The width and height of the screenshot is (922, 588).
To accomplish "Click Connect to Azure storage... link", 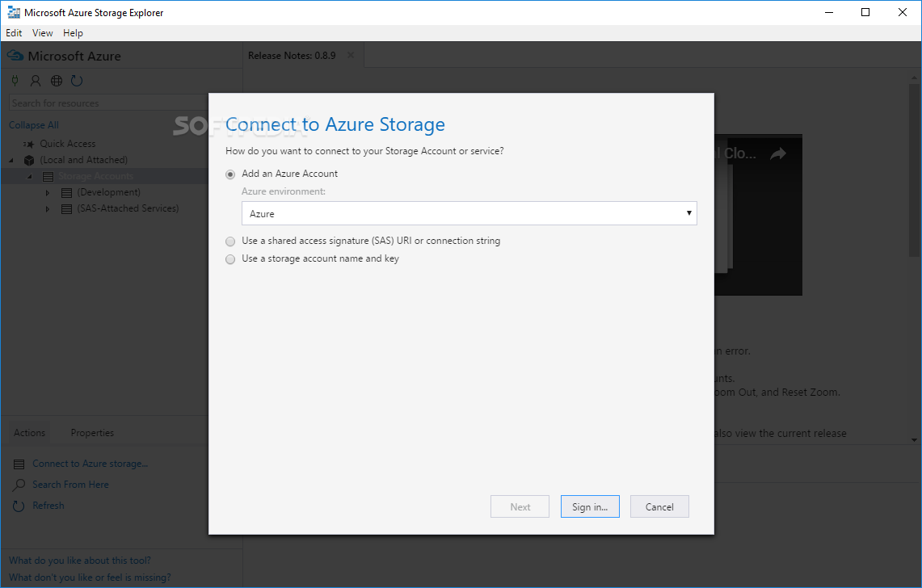I will pyautogui.click(x=90, y=464).
